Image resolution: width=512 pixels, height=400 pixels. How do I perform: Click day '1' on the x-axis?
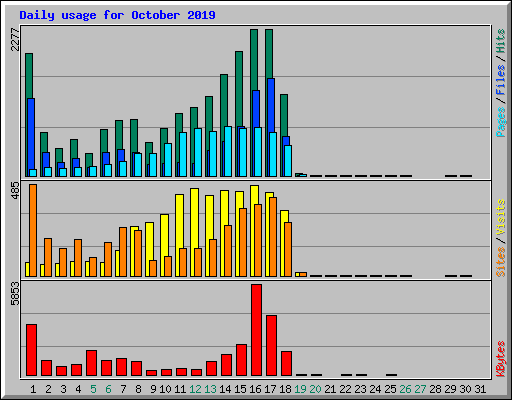point(33,389)
